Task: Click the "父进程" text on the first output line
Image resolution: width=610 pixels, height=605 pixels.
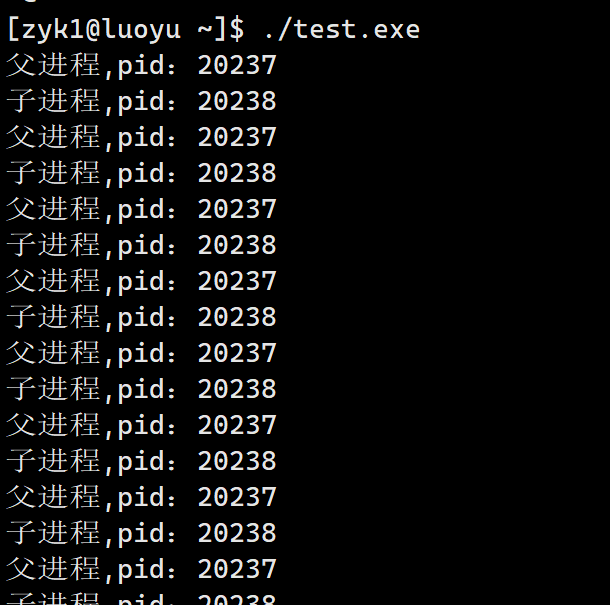Action: [53, 65]
